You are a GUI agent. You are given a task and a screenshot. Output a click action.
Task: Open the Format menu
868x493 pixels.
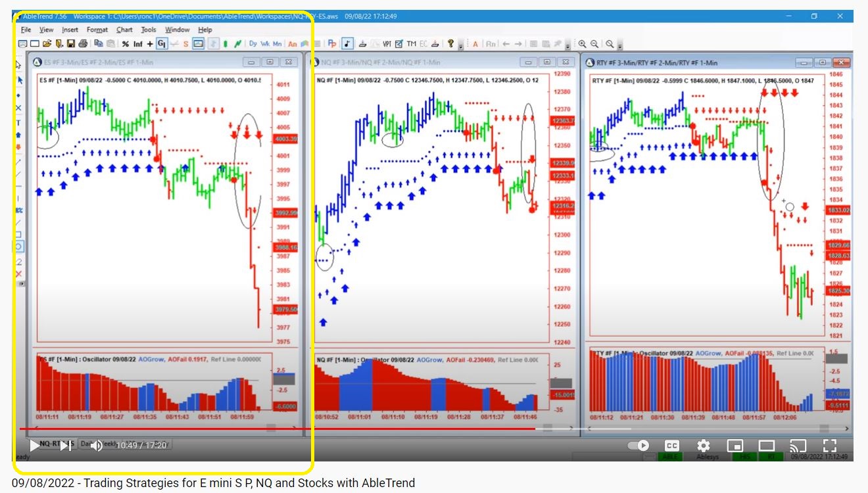coord(97,30)
